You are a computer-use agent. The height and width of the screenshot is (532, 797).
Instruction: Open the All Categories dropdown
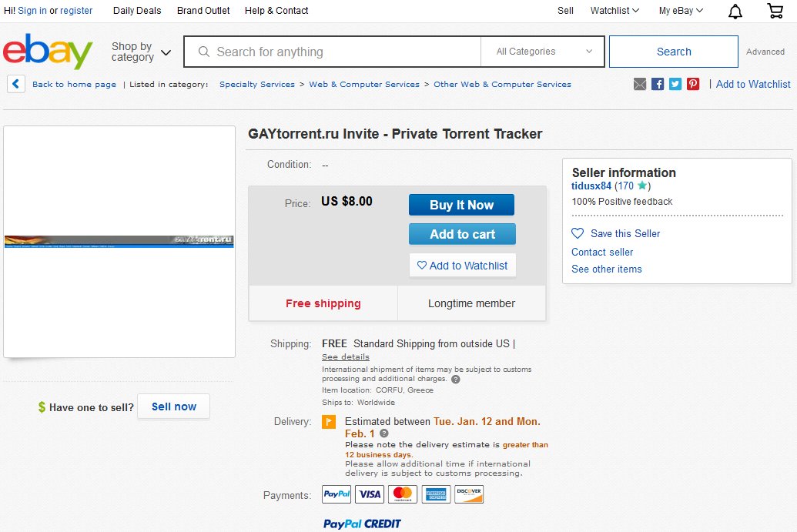pos(542,51)
